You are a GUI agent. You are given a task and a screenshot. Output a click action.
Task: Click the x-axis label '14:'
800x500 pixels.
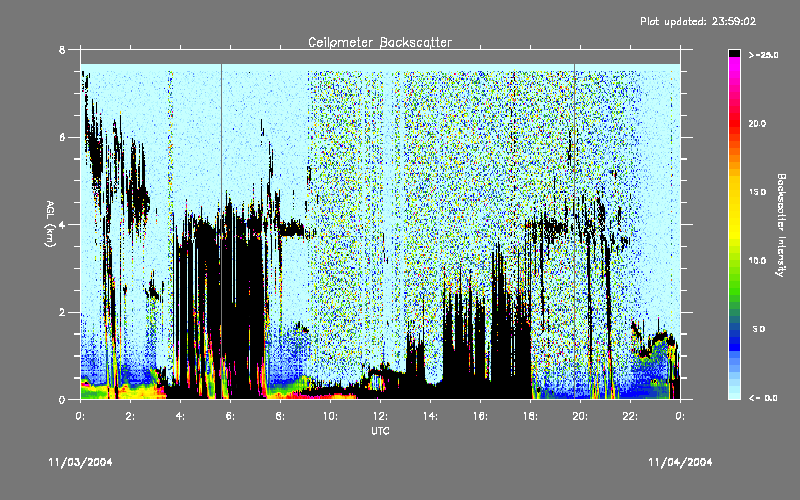[x=430, y=416]
